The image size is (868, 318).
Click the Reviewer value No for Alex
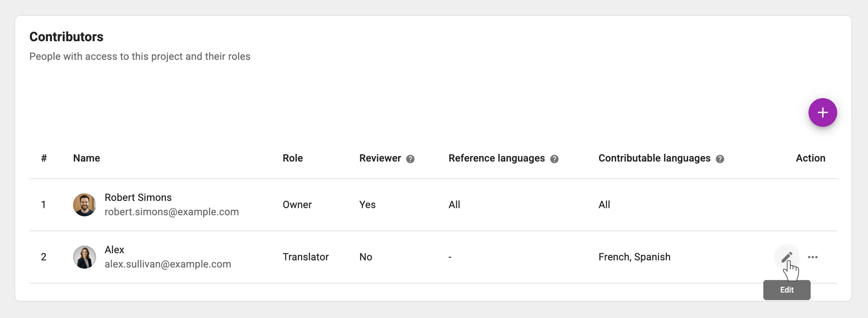tap(366, 257)
